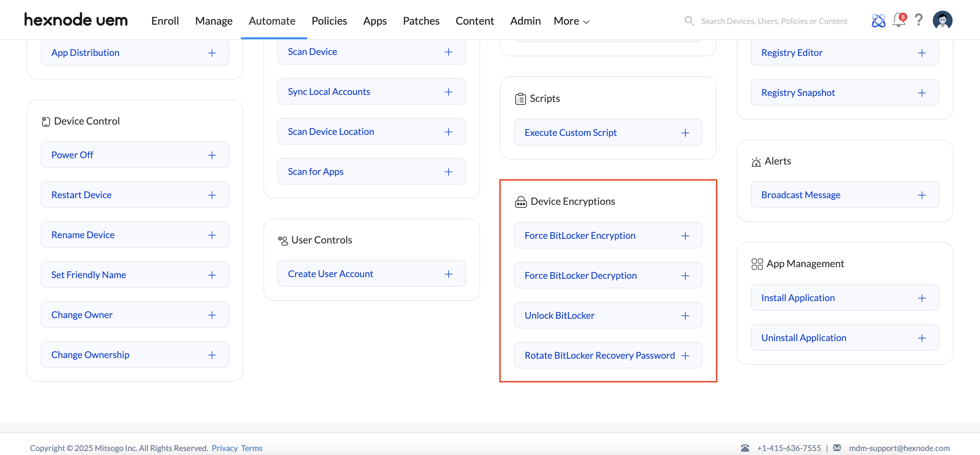
Task: Open the Policies tab
Action: pos(329,21)
